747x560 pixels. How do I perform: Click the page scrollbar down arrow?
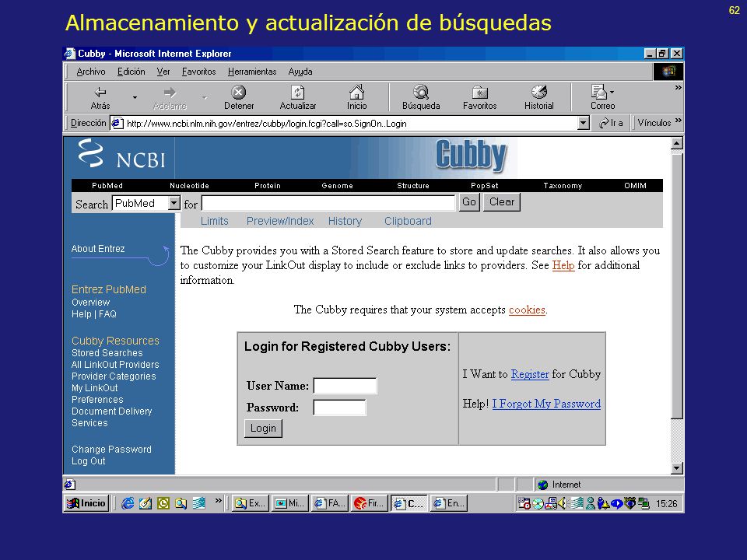pyautogui.click(x=676, y=468)
